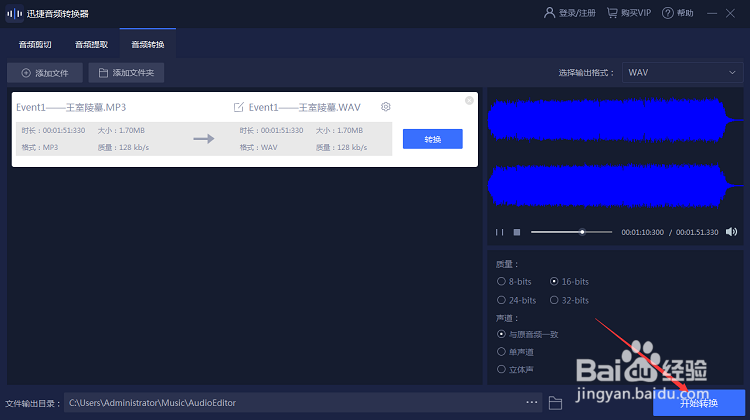Mute the preview volume speaker icon
Screen dimensions: 750x420
click(x=731, y=232)
